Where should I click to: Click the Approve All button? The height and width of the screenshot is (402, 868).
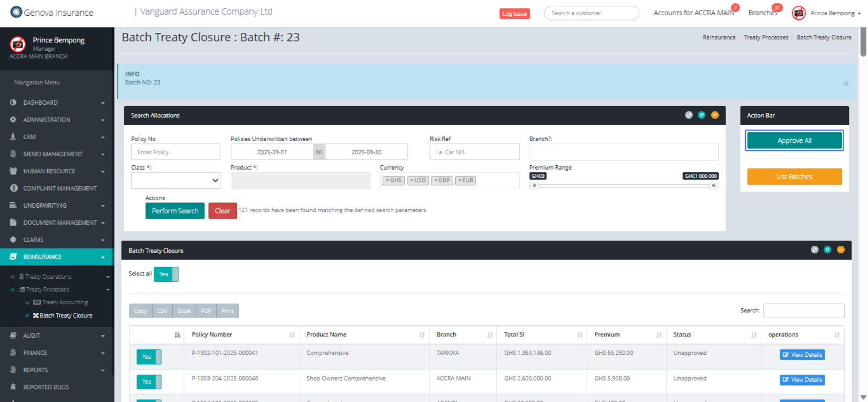pyautogui.click(x=794, y=141)
